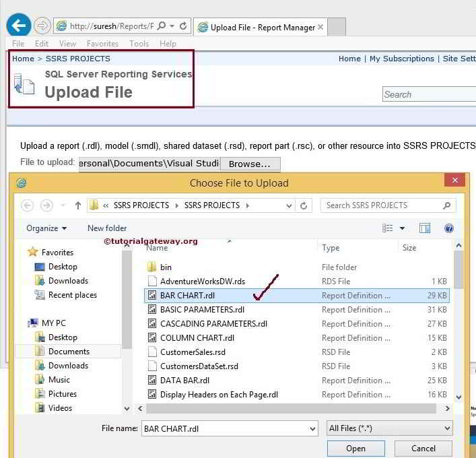Click the Internet Explorer icon in tab
This screenshot has width=476, height=458.
pos(203,28)
